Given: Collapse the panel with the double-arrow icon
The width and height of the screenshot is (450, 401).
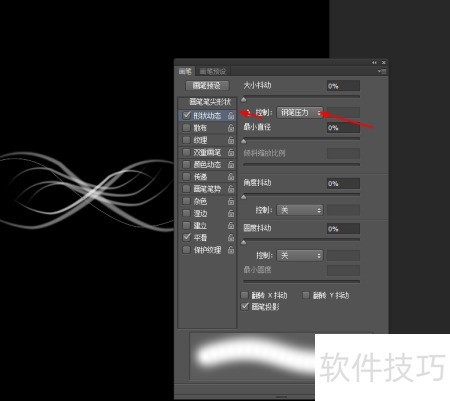Looking at the screenshot, I should click(374, 63).
